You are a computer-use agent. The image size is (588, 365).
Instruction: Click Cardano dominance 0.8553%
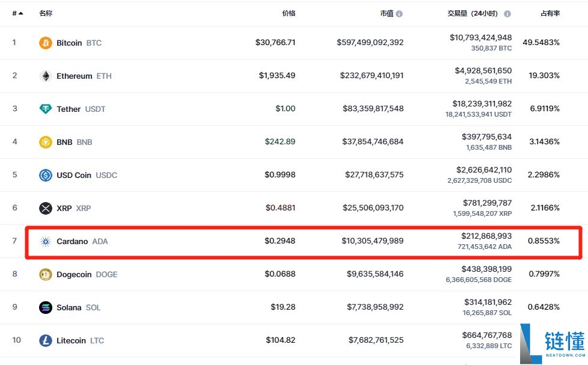click(x=544, y=241)
